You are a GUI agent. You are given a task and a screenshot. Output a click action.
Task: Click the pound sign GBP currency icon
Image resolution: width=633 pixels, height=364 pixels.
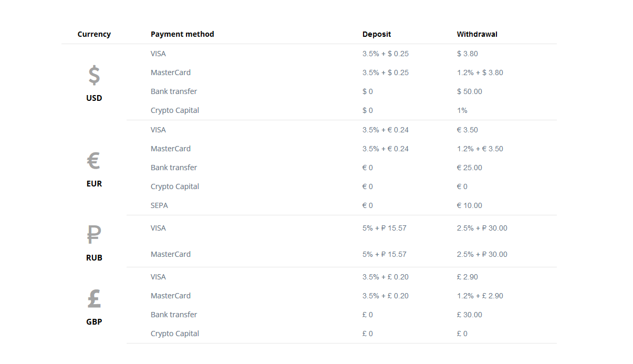coord(94,299)
